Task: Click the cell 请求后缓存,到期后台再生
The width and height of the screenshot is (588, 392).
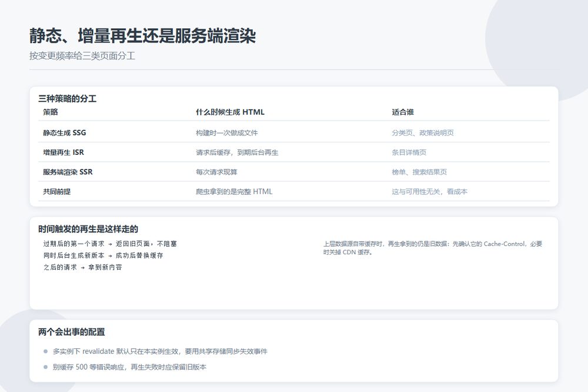Action: point(237,152)
